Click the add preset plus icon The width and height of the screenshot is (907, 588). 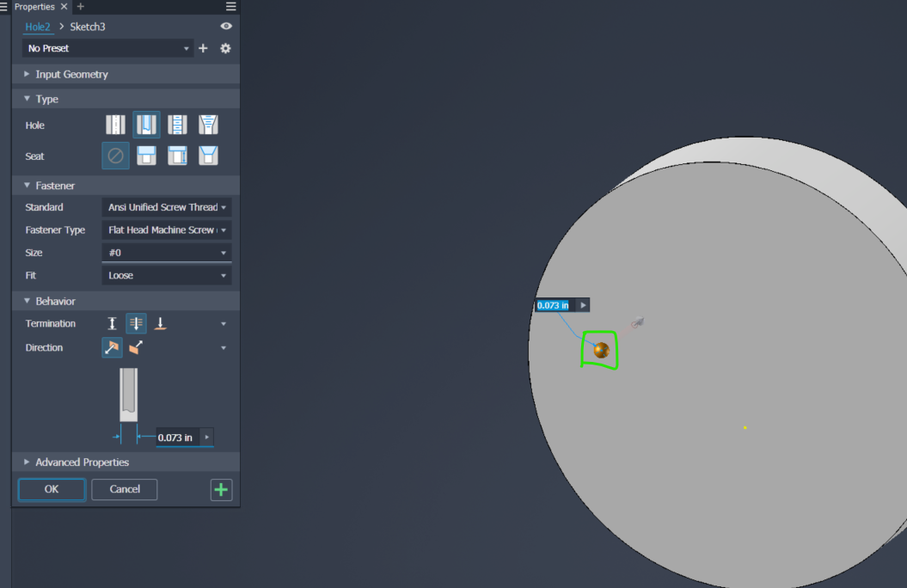pos(203,48)
